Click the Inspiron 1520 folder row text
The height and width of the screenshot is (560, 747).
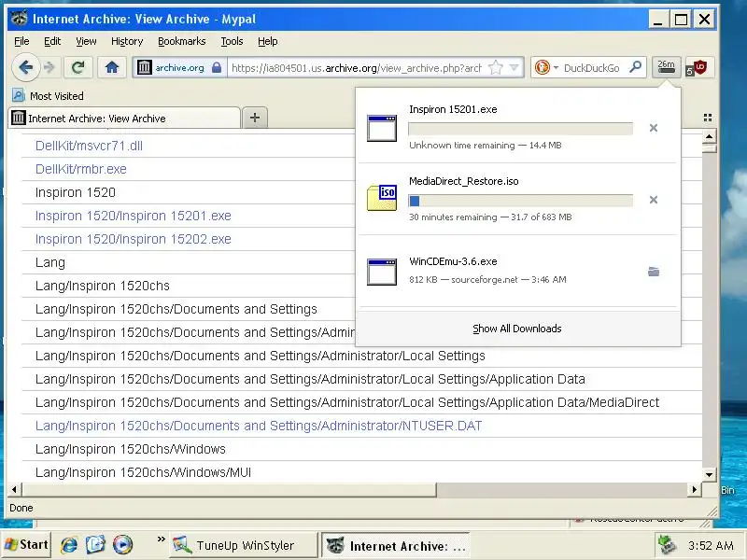[x=76, y=192]
